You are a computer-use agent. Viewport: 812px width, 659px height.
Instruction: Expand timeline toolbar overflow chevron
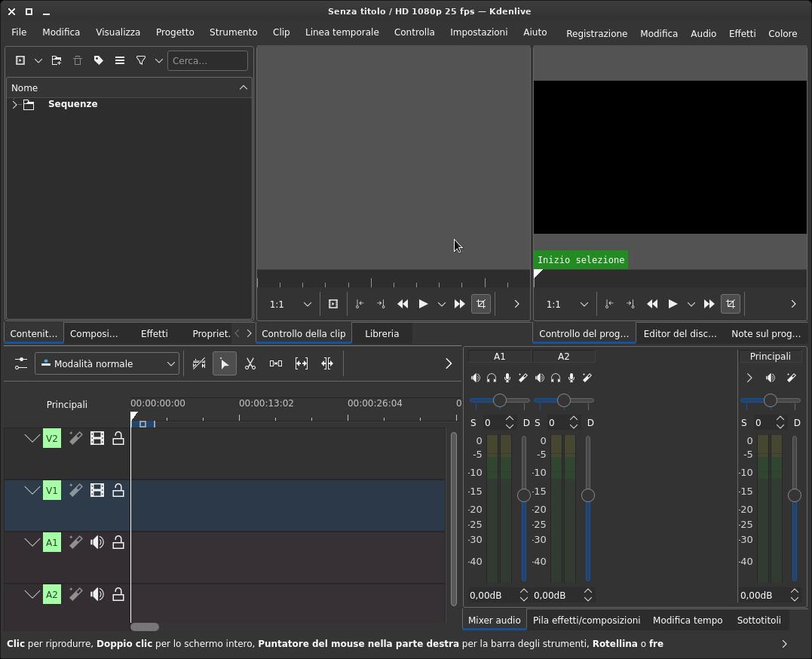pos(449,363)
